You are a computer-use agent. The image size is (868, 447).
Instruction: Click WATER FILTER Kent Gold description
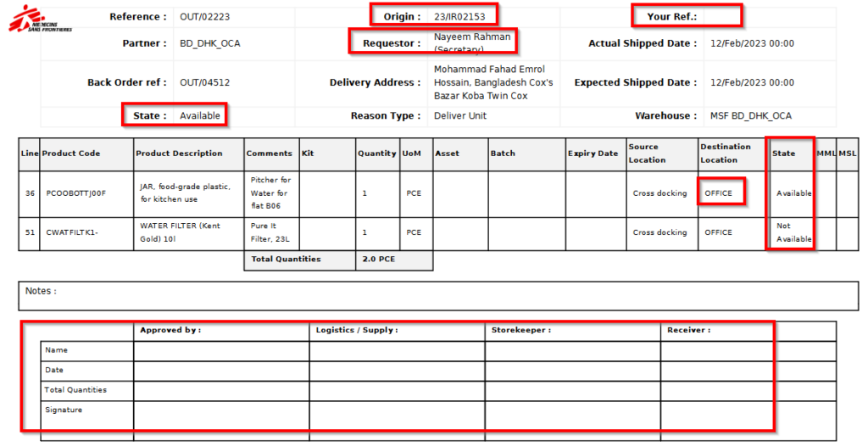180,232
